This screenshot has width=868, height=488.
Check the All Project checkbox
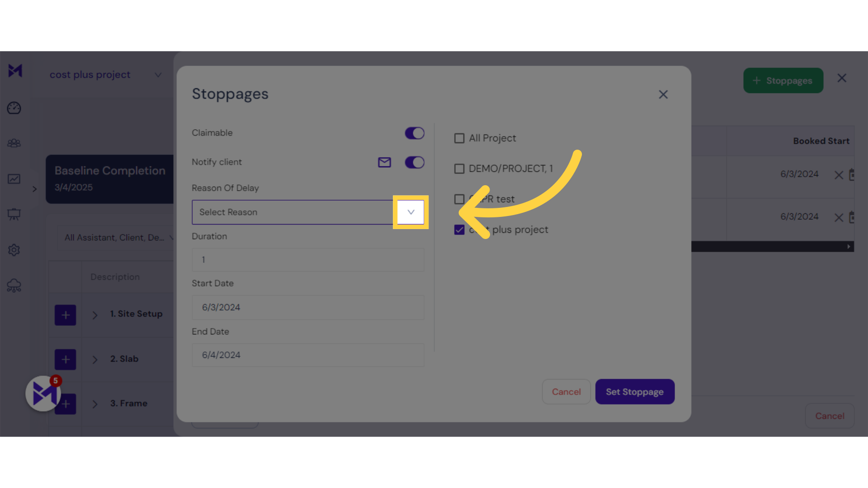click(459, 137)
